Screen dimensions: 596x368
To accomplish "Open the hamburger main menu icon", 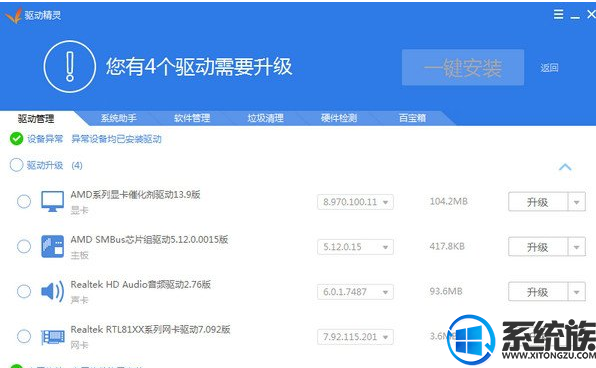I will tap(558, 15).
